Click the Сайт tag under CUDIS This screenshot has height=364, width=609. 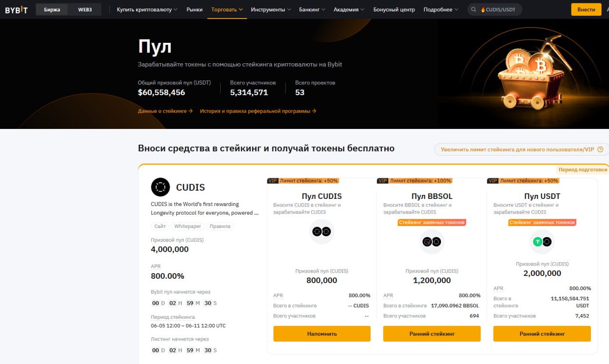(160, 226)
